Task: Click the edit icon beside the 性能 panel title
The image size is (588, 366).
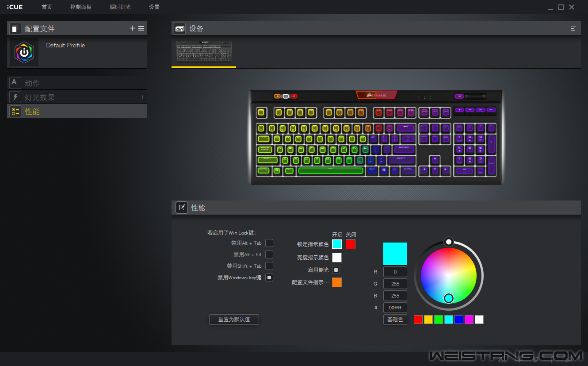Action: click(x=182, y=208)
